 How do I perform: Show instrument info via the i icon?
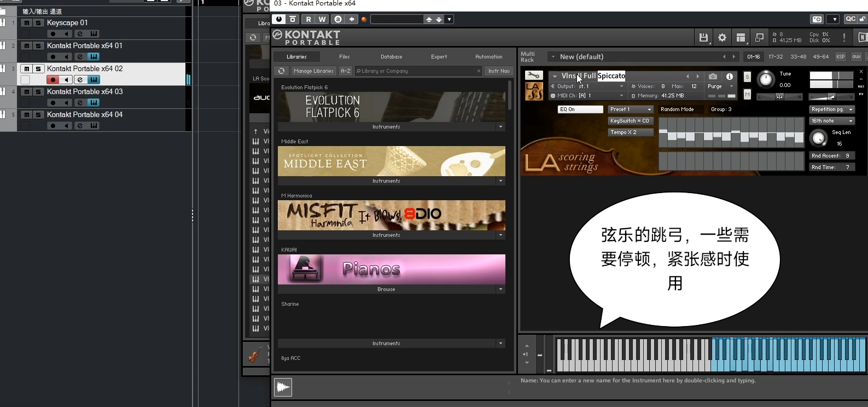[x=729, y=77]
